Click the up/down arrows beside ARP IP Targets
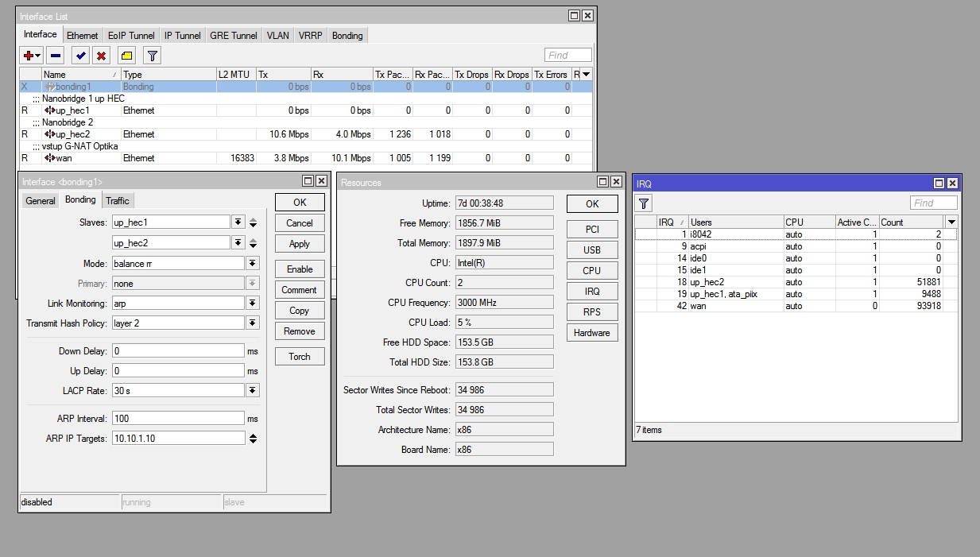 pyautogui.click(x=253, y=438)
